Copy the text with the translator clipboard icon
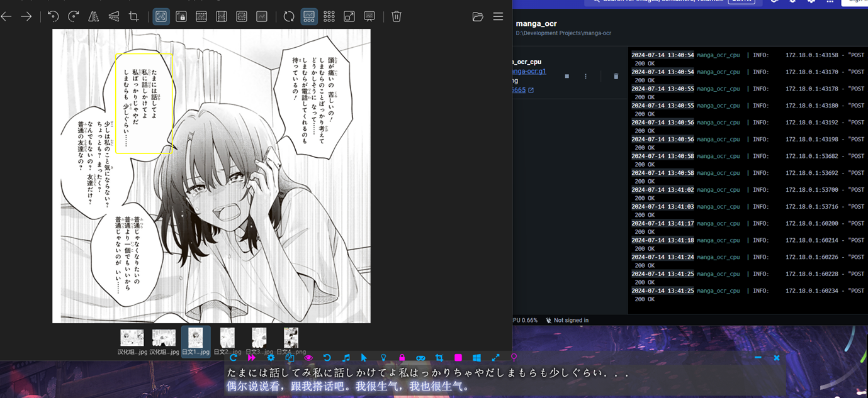868x398 pixels. click(290, 358)
